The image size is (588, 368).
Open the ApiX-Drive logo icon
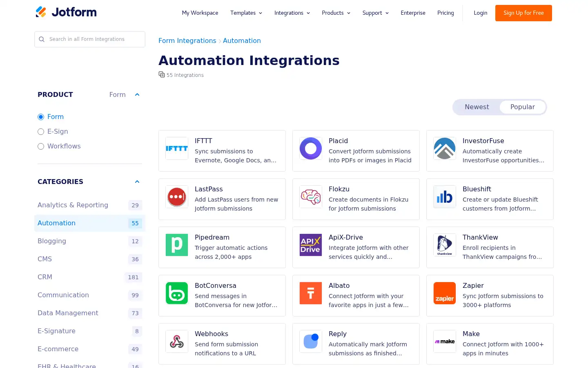(311, 245)
